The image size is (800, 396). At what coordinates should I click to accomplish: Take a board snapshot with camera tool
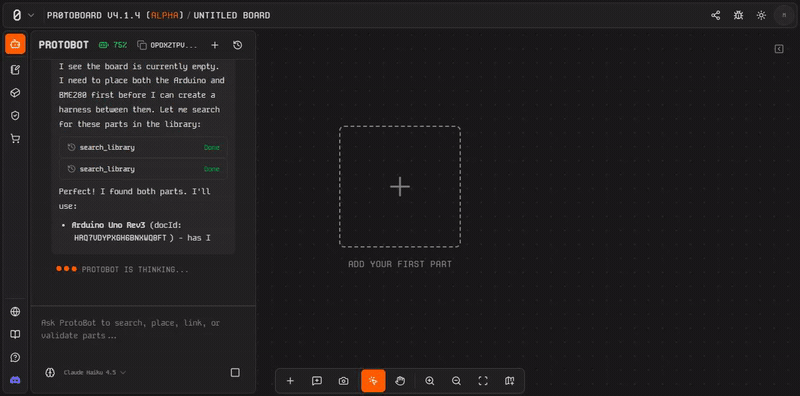343,381
